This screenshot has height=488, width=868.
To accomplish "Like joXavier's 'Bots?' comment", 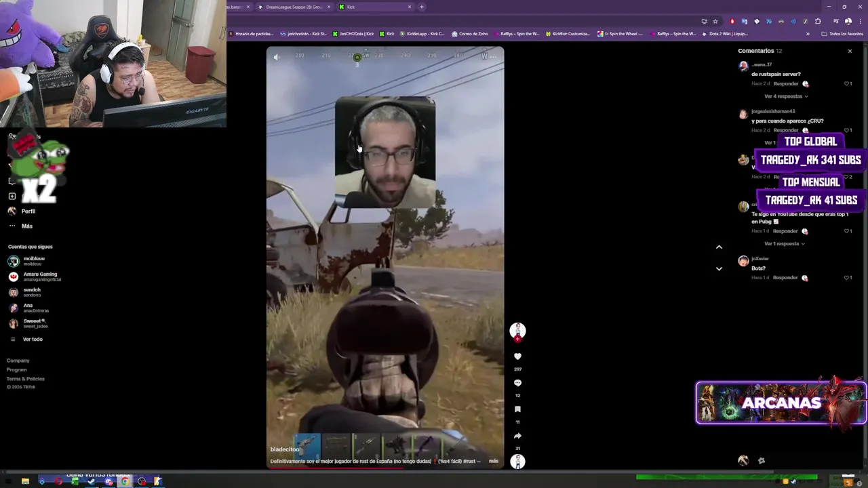I will 848,278.
